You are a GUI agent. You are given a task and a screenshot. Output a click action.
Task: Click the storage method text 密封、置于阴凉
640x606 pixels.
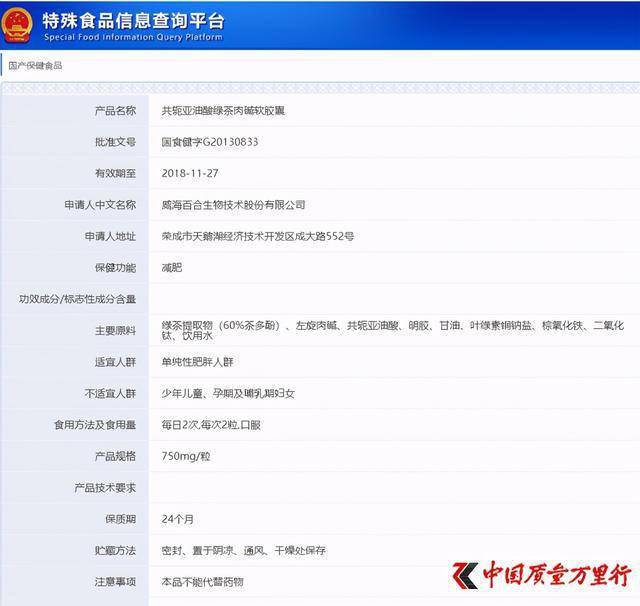(198, 551)
